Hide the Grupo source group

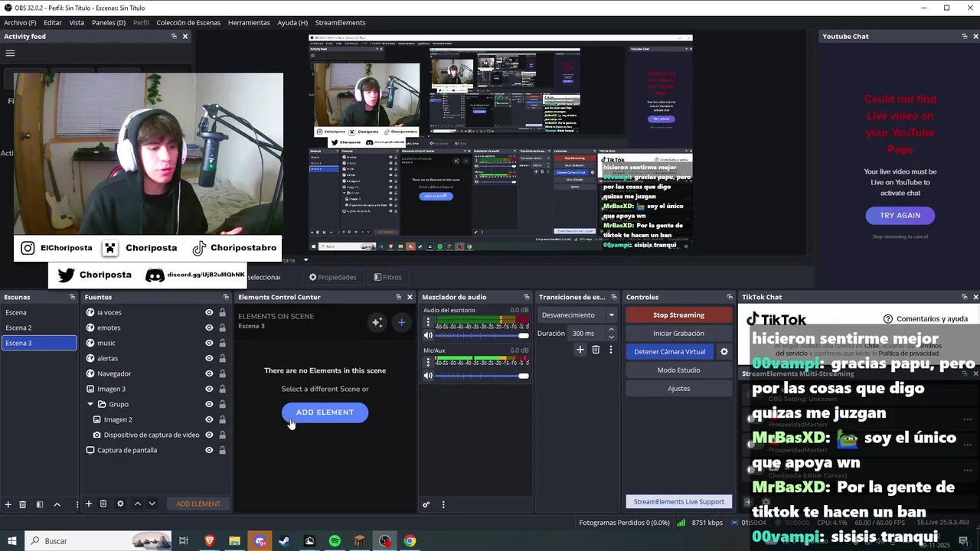pos(209,404)
